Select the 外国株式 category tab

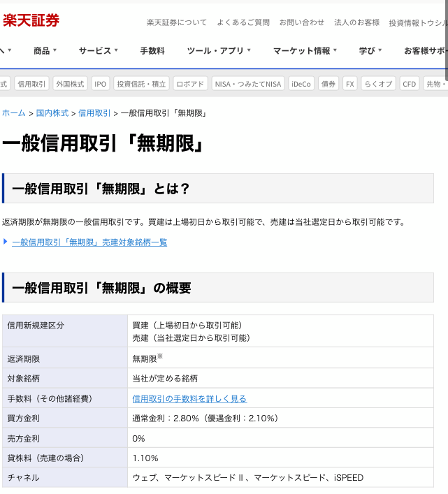click(x=70, y=84)
